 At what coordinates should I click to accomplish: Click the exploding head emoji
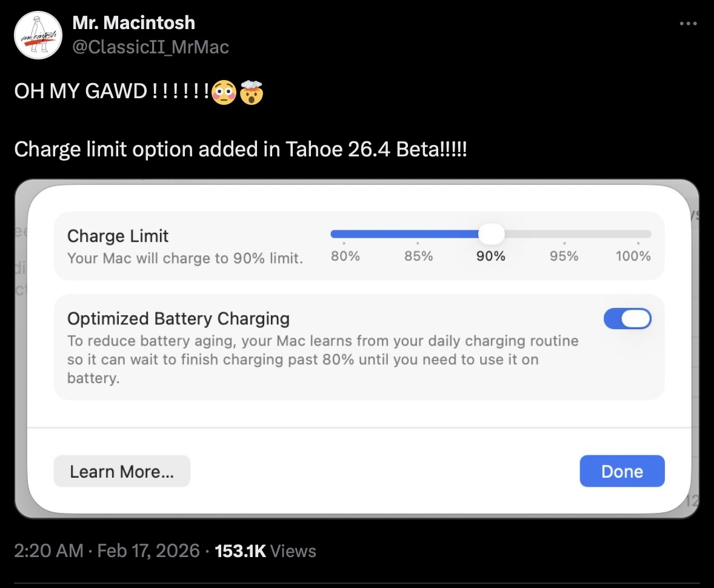pyautogui.click(x=251, y=93)
